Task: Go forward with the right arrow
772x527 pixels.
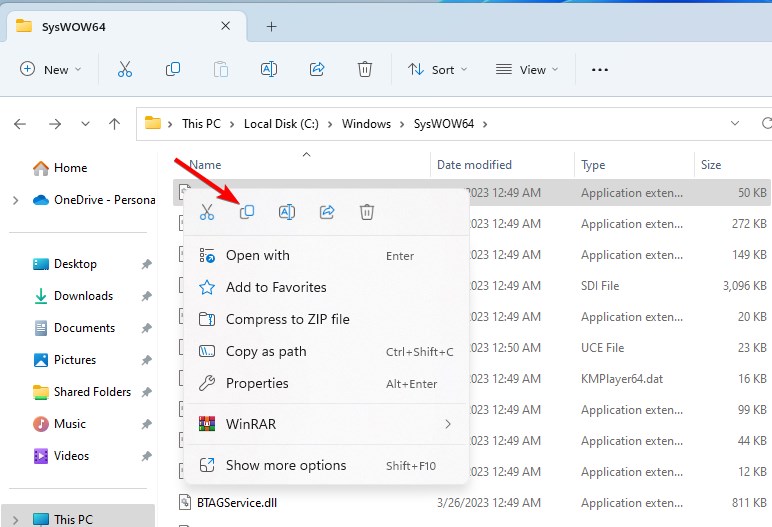Action: point(55,124)
